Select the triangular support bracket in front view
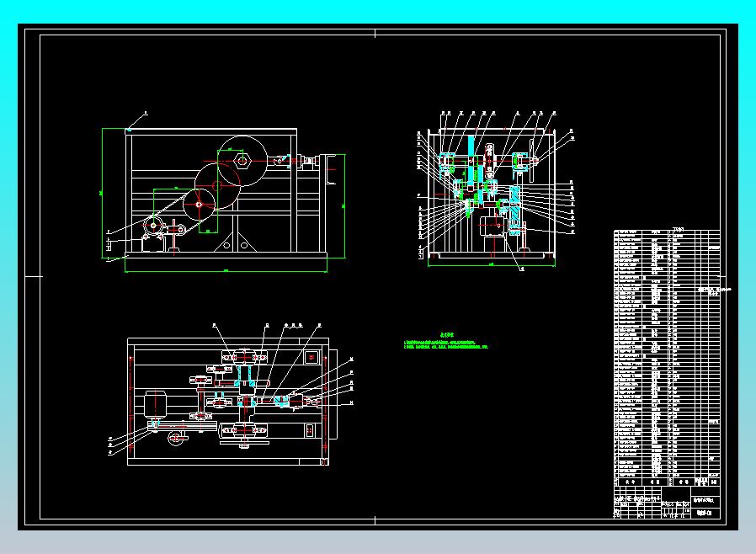The height and width of the screenshot is (554, 756). pyautogui.click(x=235, y=242)
